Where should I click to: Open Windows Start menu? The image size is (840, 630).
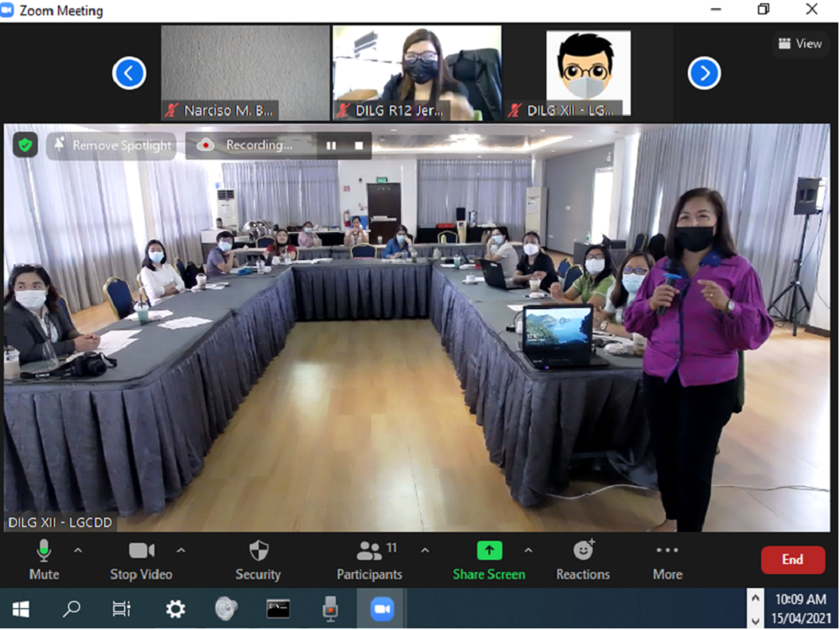click(x=21, y=609)
